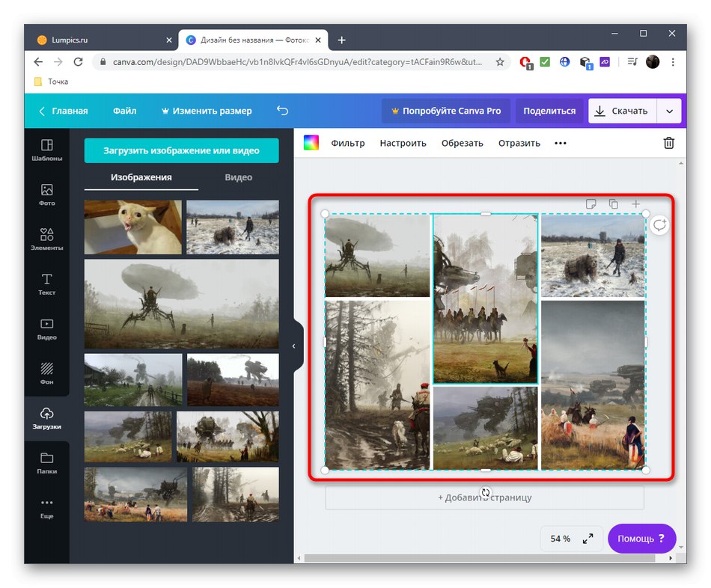Click Загрузить изображение или видео button

(x=181, y=150)
